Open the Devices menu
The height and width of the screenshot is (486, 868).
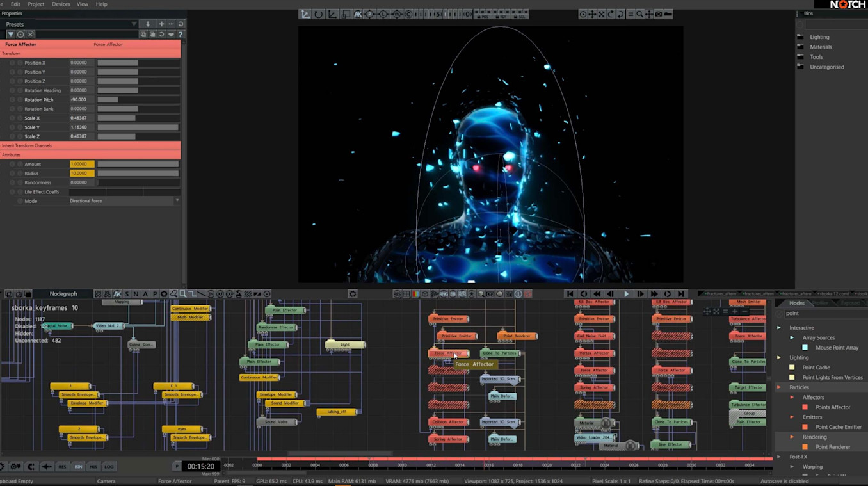[x=61, y=4]
